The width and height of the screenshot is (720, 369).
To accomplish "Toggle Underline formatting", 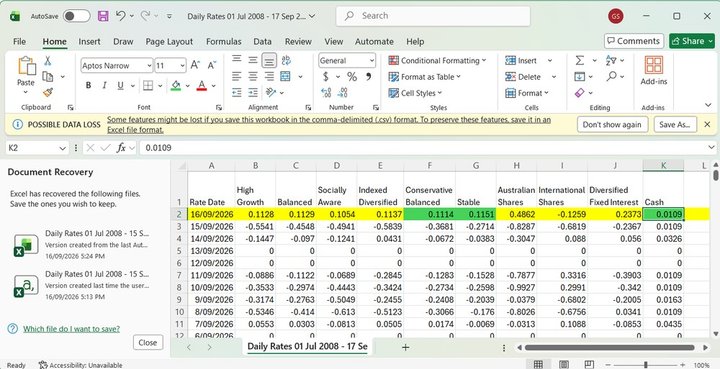I will click(x=120, y=85).
